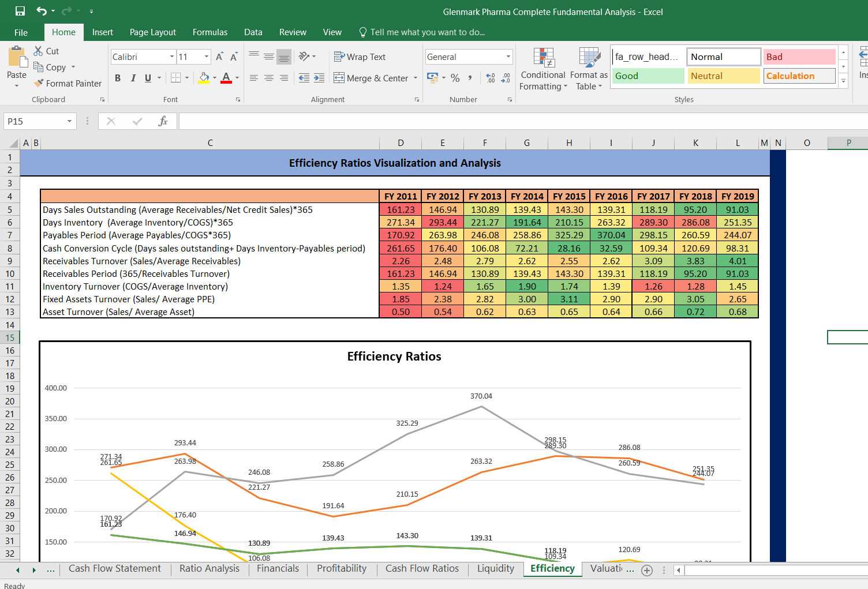Open the Copy options arrow
The height and width of the screenshot is (589, 868).
pyautogui.click(x=73, y=67)
